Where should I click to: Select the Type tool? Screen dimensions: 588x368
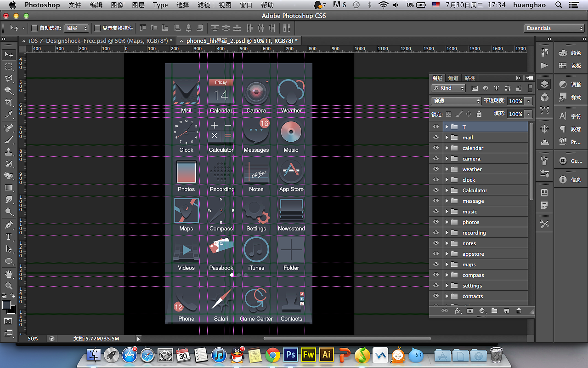coord(9,236)
